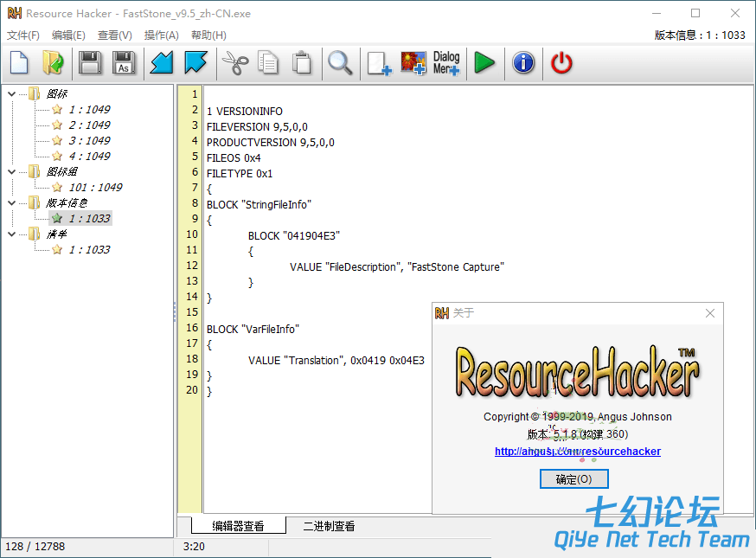This screenshot has width=756, height=558.
Task: Click the 3:20 cursor position status
Action: point(194,547)
